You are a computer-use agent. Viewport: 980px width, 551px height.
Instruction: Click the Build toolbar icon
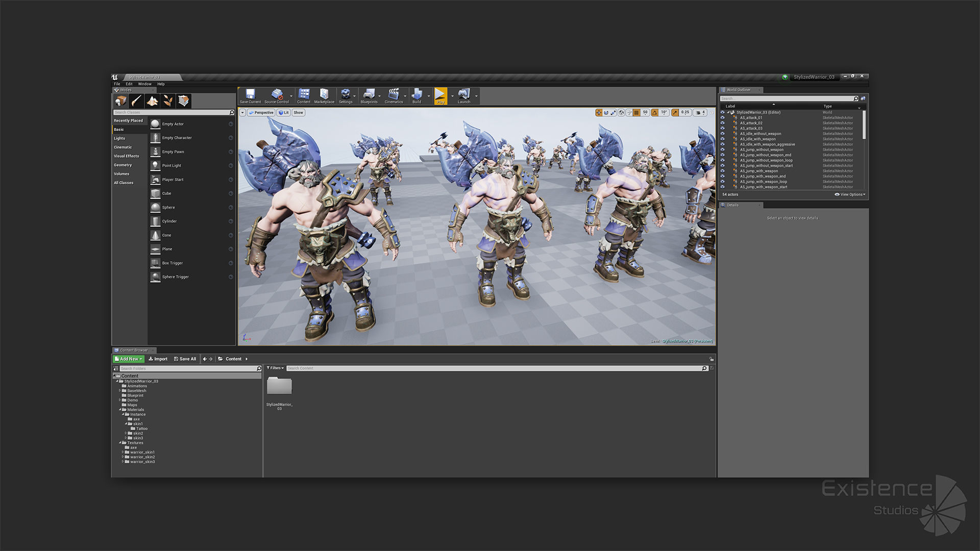pyautogui.click(x=417, y=96)
